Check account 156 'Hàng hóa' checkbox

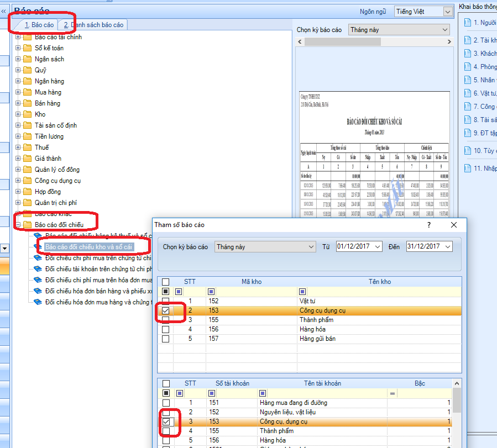166,440
